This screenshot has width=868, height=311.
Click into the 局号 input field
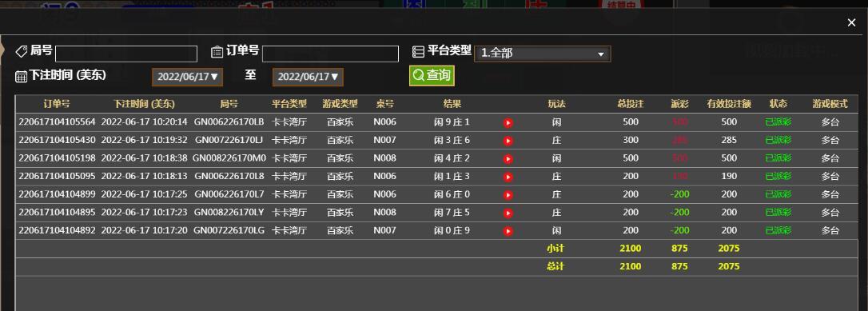(x=126, y=54)
